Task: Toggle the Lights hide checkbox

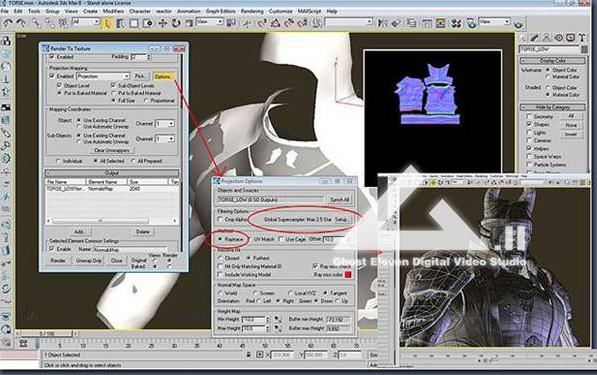Action: (529, 132)
